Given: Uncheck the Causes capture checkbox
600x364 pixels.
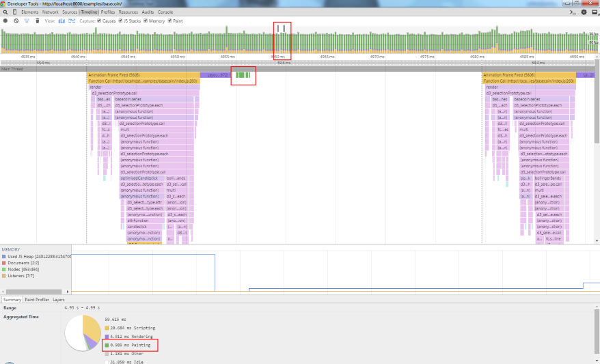Looking at the screenshot, I should point(100,21).
